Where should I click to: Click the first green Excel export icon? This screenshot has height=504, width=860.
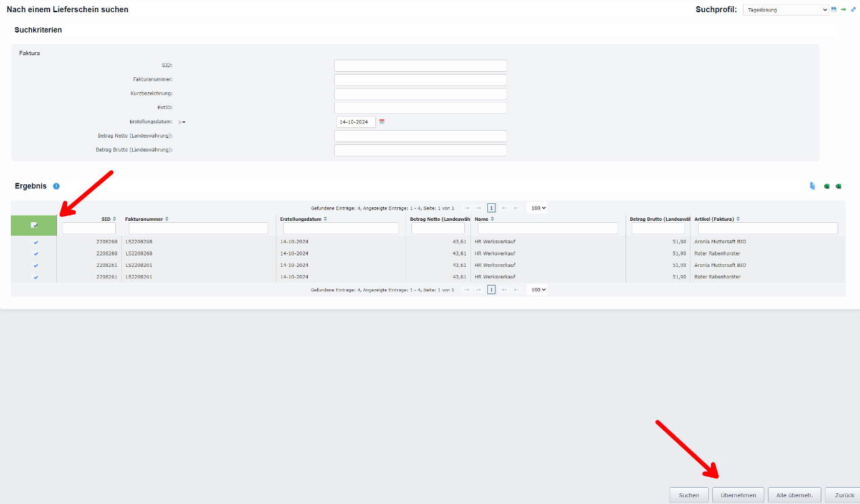827,186
